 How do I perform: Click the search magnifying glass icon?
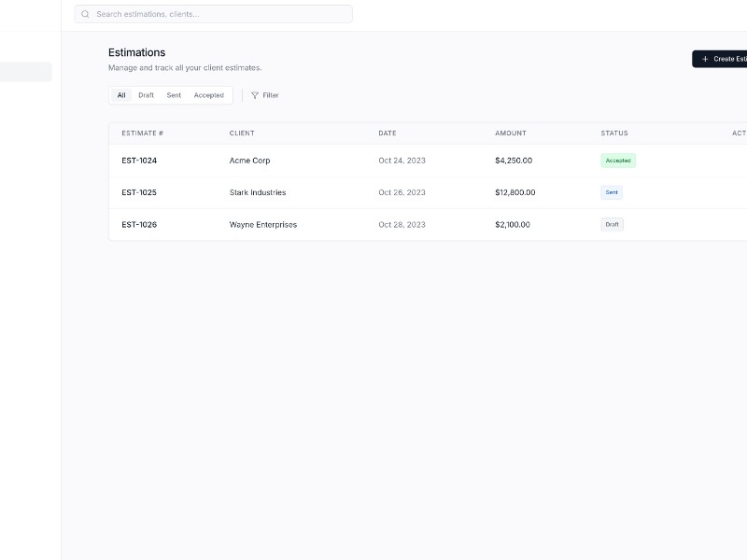pos(85,14)
